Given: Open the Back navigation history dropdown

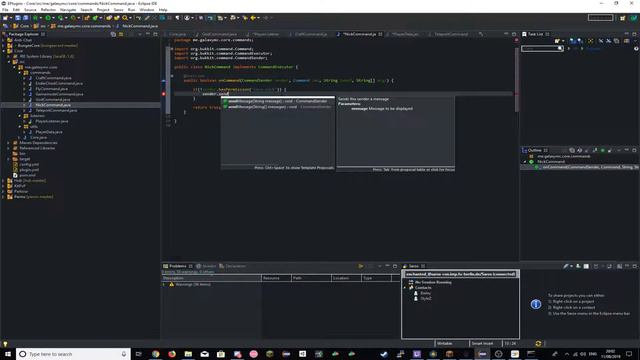Looking at the screenshot, I should (x=258, y=18).
